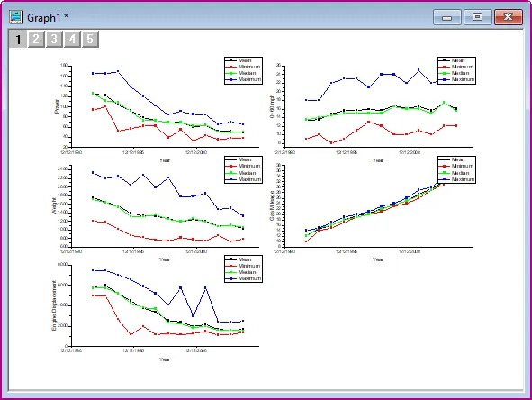Click 2400 tick label on Weight axis
Image resolution: width=532 pixels, height=400 pixels.
pos(63,168)
